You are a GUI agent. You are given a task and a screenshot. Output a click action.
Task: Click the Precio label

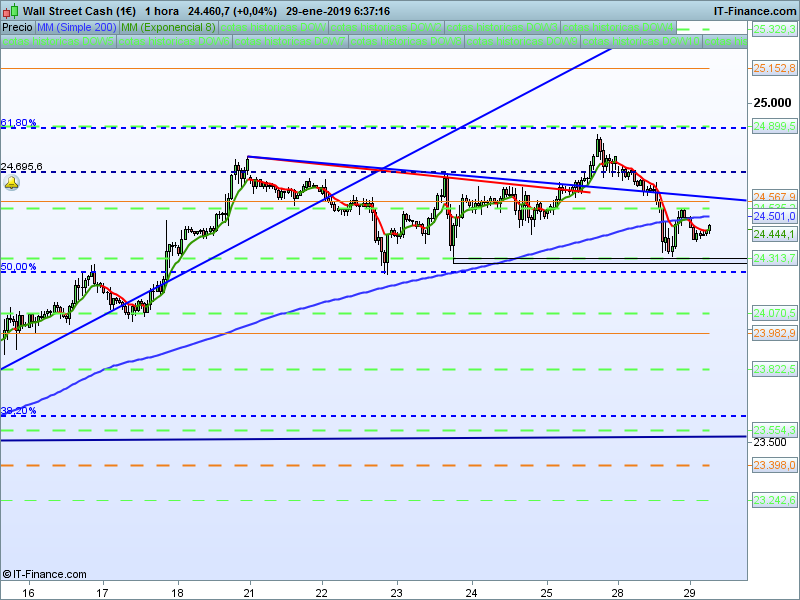click(x=16, y=27)
